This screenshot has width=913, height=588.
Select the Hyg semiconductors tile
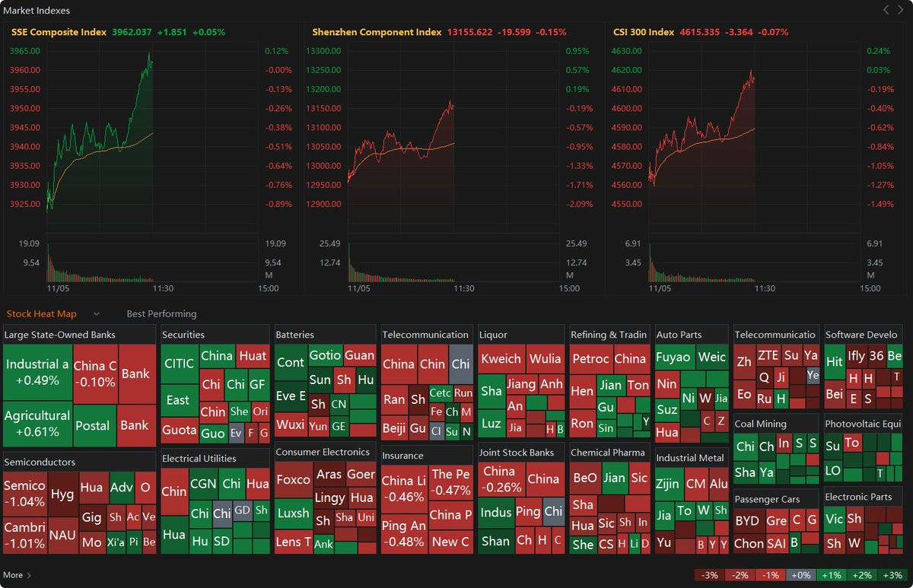[x=62, y=494]
